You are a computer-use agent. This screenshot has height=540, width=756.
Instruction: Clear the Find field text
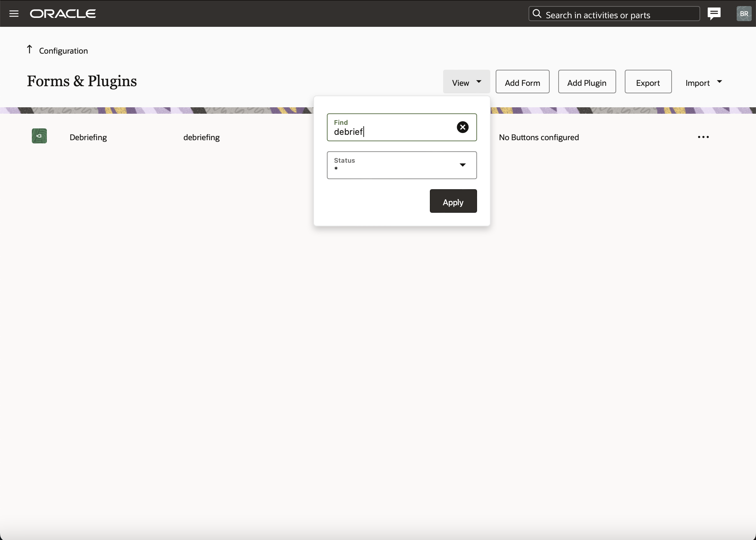462,127
